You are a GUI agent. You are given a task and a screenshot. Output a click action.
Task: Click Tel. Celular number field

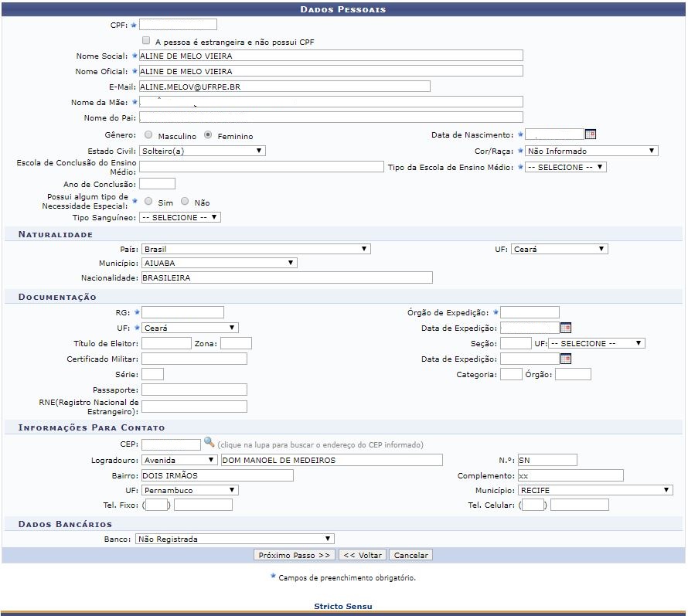(x=580, y=505)
